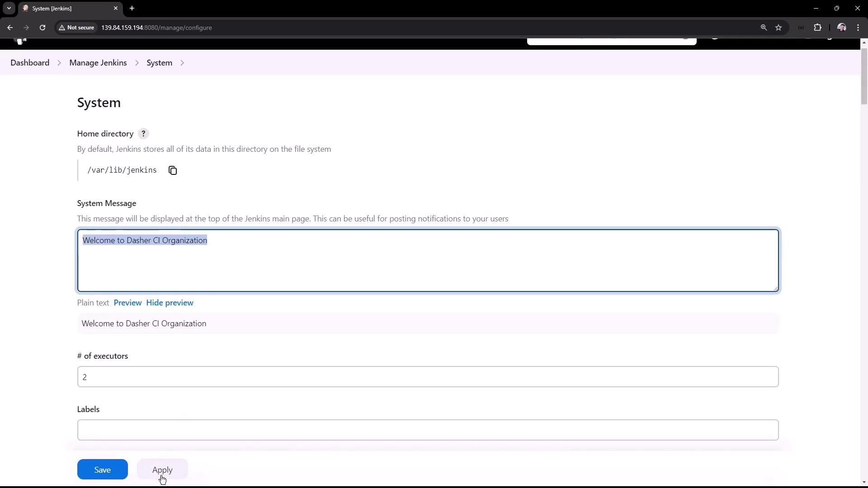Click into the Labels input field
Image resolution: width=868 pixels, height=488 pixels.
(x=427, y=430)
